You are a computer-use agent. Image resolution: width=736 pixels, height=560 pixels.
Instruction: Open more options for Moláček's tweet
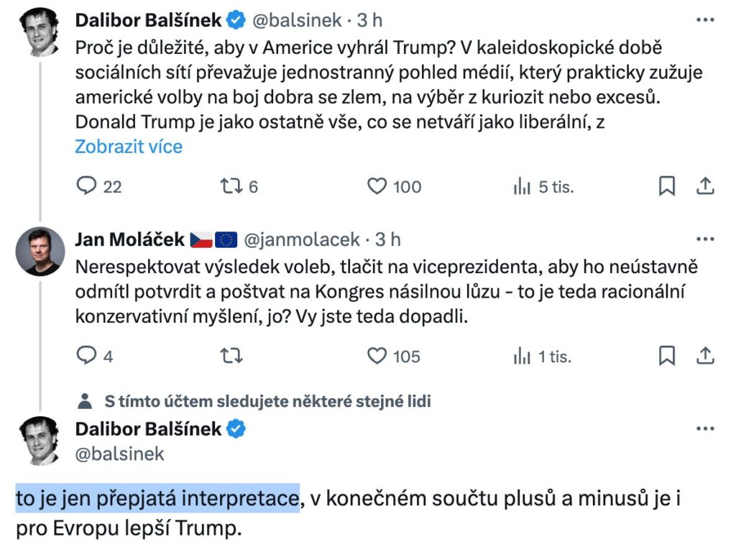(x=705, y=239)
